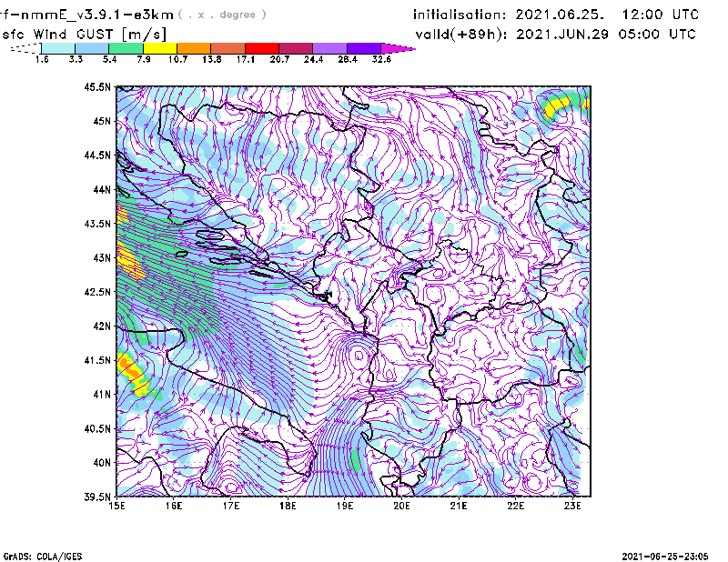The width and height of the screenshot is (728, 562).
Task: Select the 42N latitude tick label
Action: tap(100, 326)
